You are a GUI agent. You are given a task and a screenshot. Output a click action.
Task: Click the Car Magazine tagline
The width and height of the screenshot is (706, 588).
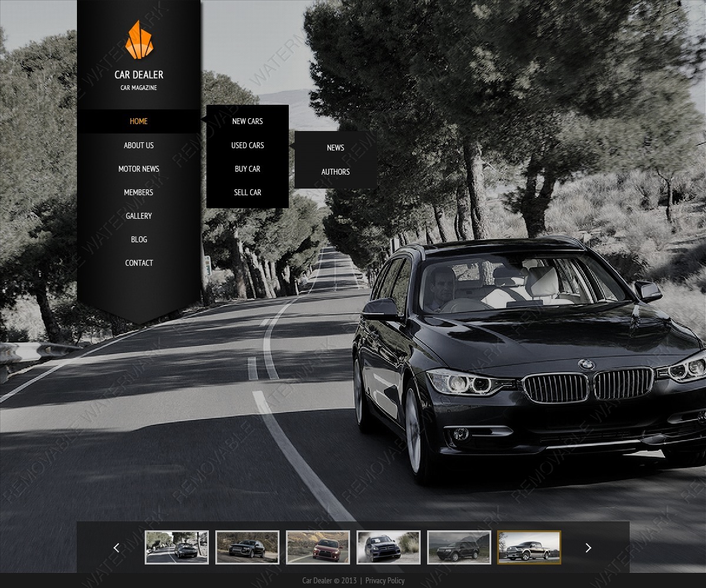(x=139, y=88)
